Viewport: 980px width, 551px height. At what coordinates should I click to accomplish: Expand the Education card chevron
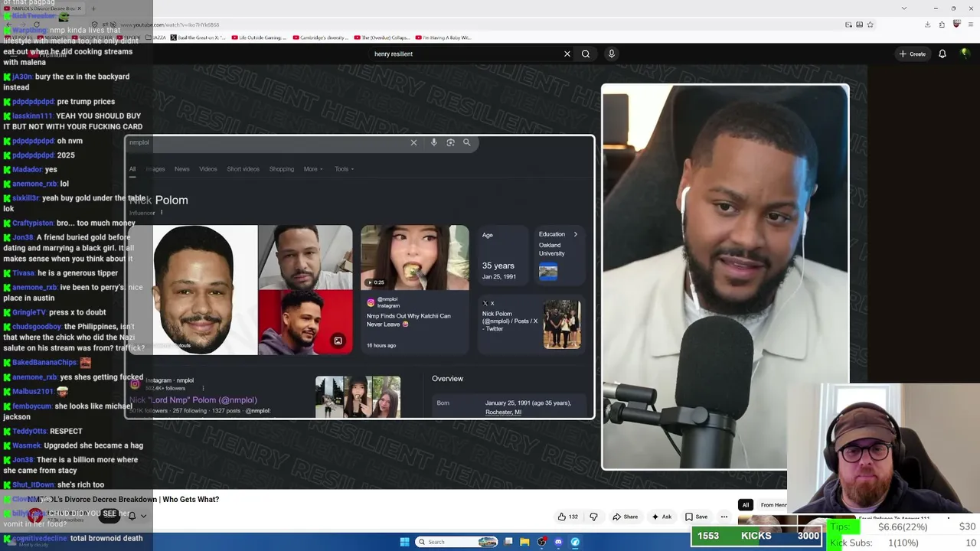576,234
